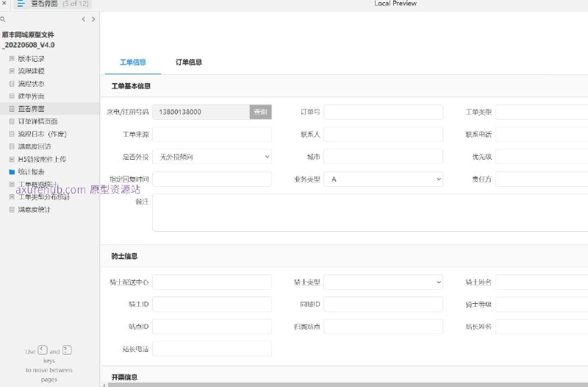Click the 顺丰同城原型文件 project title
This screenshot has height=387, width=588.
(28, 40)
